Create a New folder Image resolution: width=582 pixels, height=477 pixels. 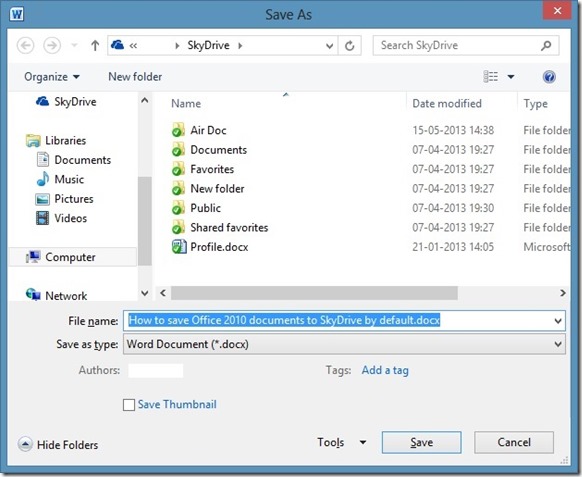click(135, 77)
